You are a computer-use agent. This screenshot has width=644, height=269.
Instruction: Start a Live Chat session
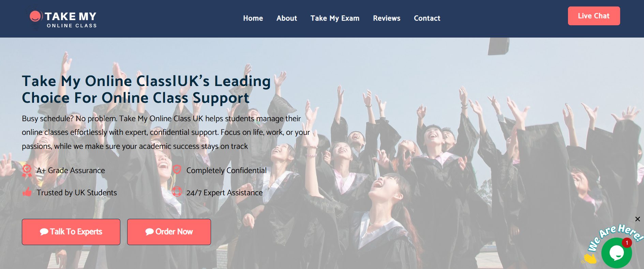pos(594,16)
